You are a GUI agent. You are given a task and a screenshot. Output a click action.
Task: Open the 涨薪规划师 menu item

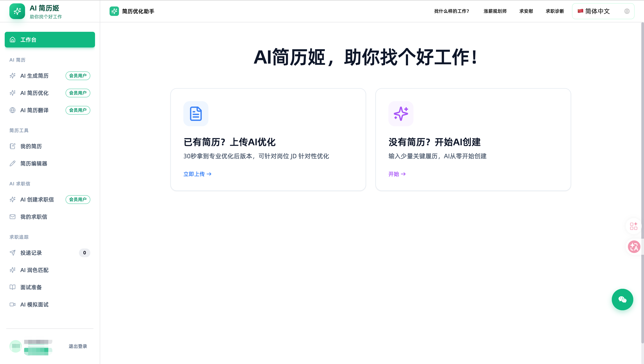point(494,11)
